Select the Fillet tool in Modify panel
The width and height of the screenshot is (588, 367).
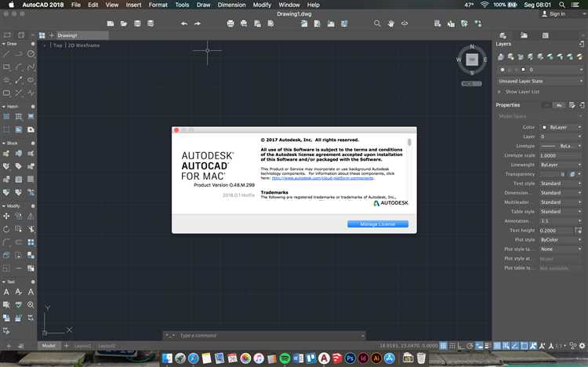[6, 242]
